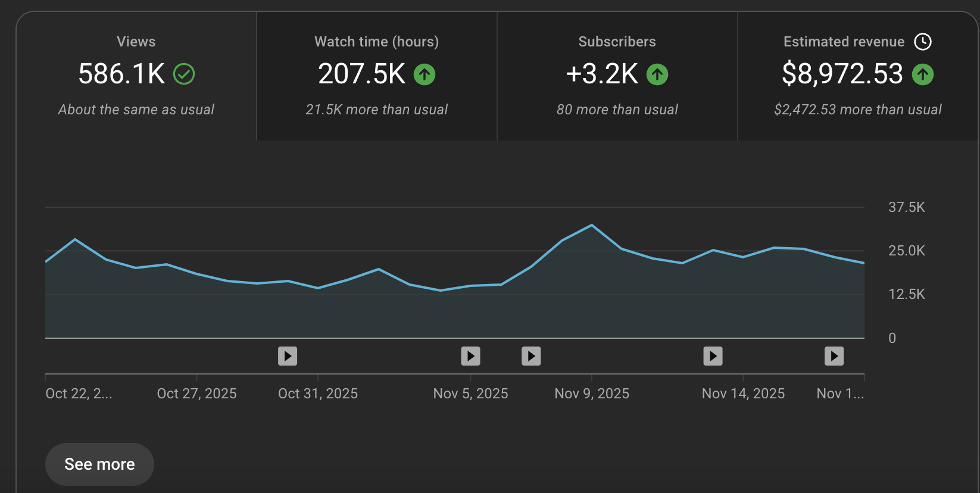
Task: Open the video marker above Nov 5, 2025
Action: [470, 356]
